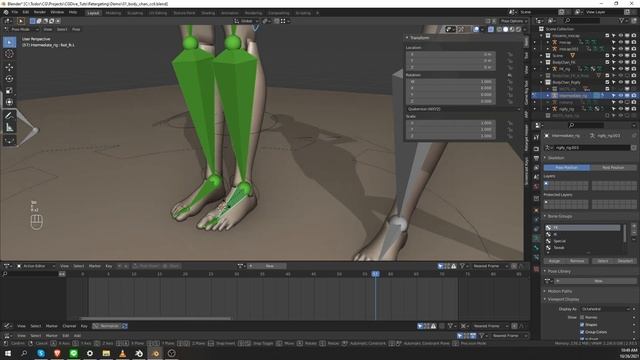The height and width of the screenshot is (360, 640).
Task: Click the Location X value slider
Action: coord(451,54)
